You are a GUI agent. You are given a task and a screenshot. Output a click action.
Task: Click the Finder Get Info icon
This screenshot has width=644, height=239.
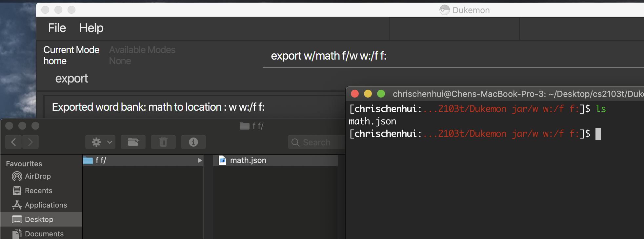point(193,142)
